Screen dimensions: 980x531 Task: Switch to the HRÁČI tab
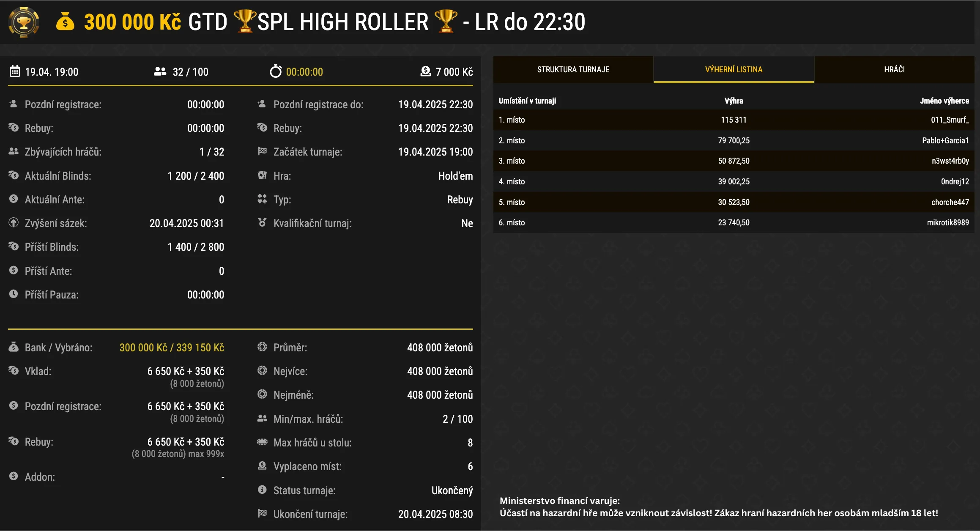[x=894, y=69]
